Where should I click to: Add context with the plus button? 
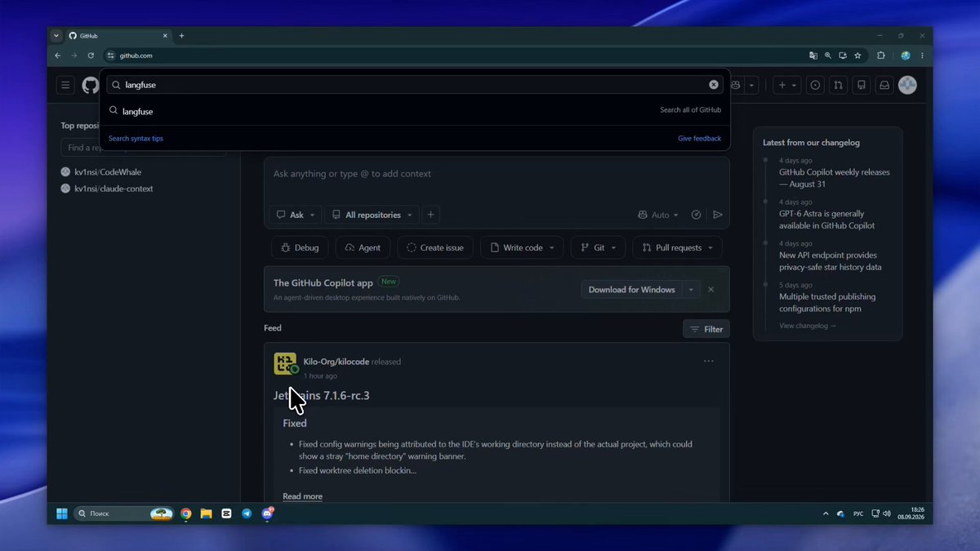[x=430, y=215]
